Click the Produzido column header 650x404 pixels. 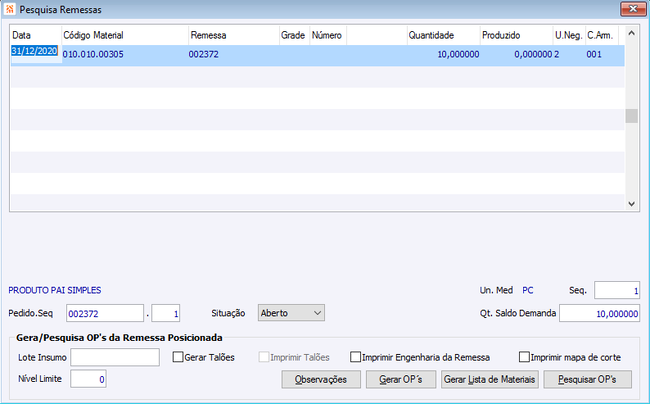517,35
